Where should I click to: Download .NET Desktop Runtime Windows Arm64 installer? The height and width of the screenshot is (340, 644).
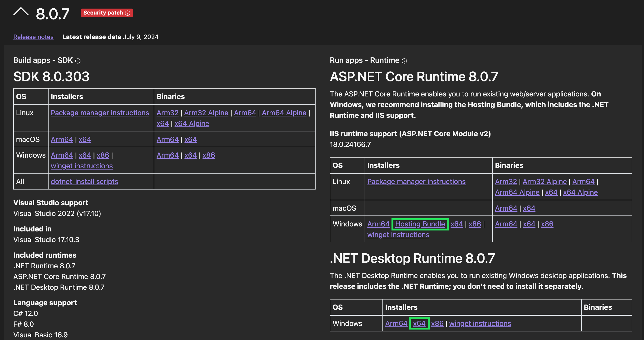pyautogui.click(x=396, y=324)
